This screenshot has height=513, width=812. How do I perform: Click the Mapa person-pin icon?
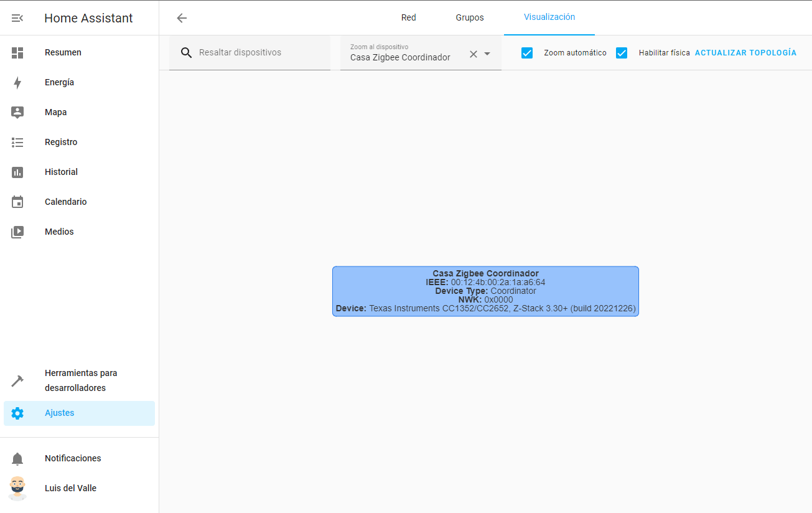click(17, 113)
